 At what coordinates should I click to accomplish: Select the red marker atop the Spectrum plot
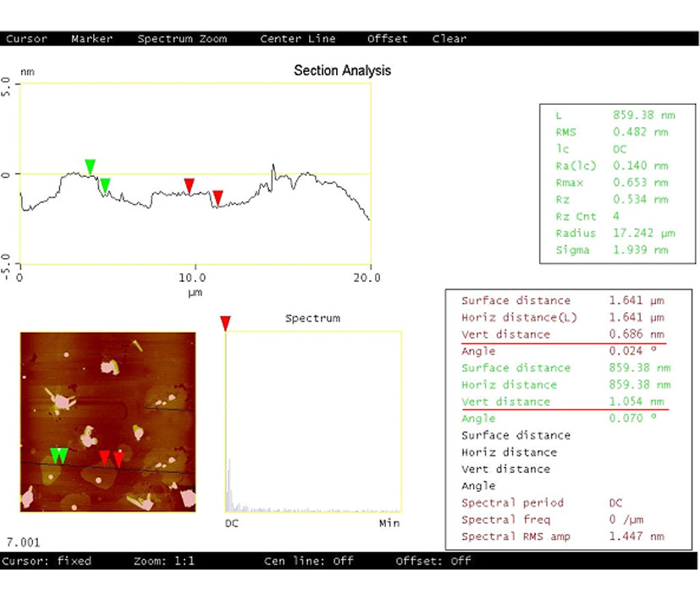225,323
